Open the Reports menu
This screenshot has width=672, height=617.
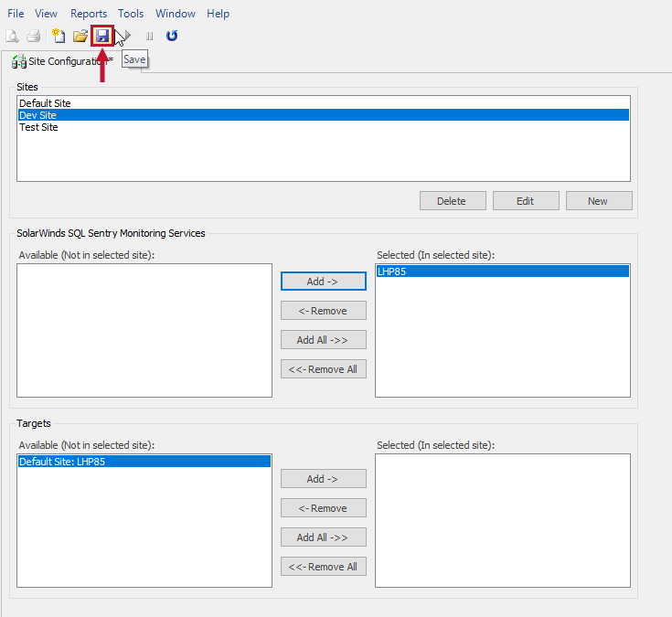89,14
